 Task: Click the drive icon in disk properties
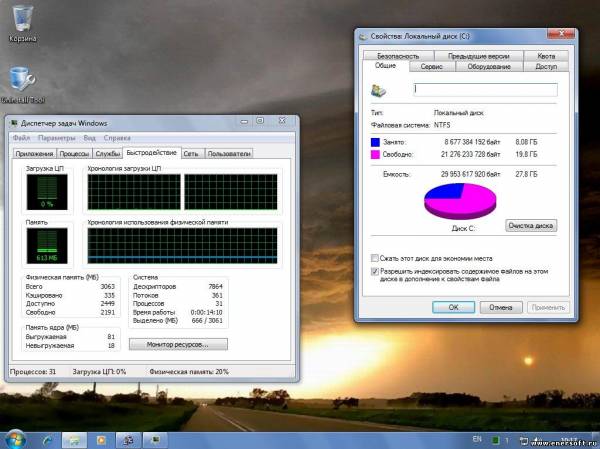378,90
